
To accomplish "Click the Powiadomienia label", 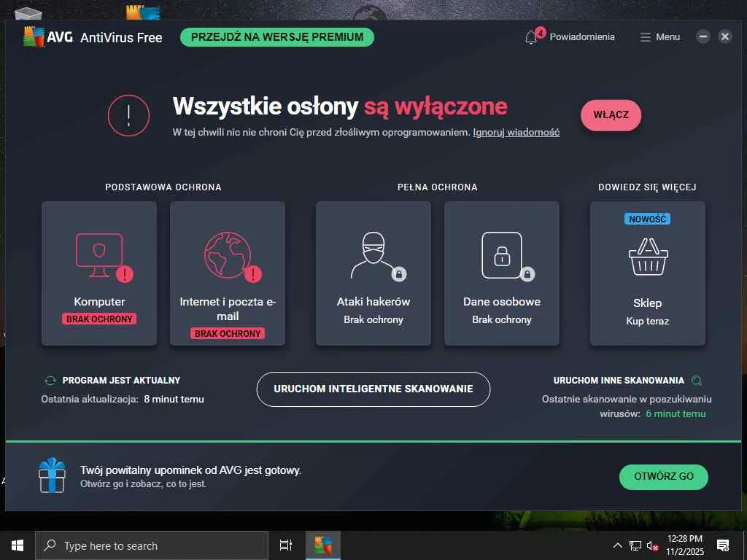I will pos(581,37).
